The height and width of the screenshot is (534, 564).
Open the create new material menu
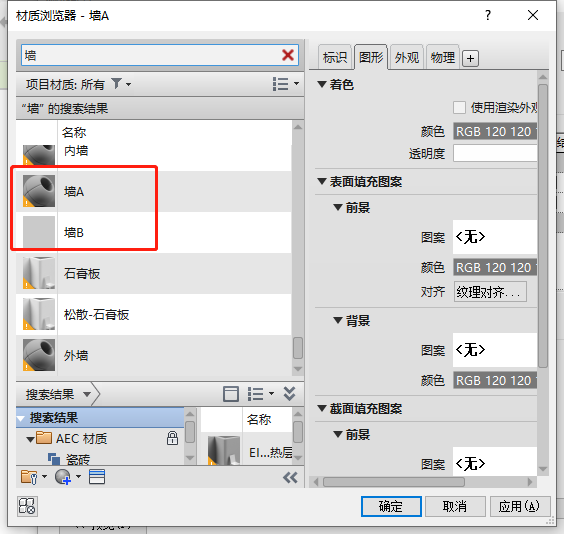(x=67, y=477)
